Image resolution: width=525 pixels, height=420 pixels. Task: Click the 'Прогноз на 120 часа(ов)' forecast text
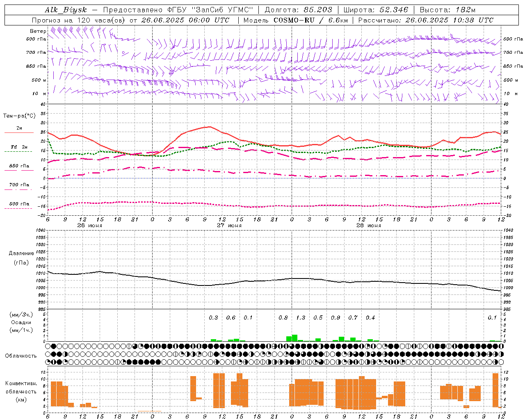(79, 20)
